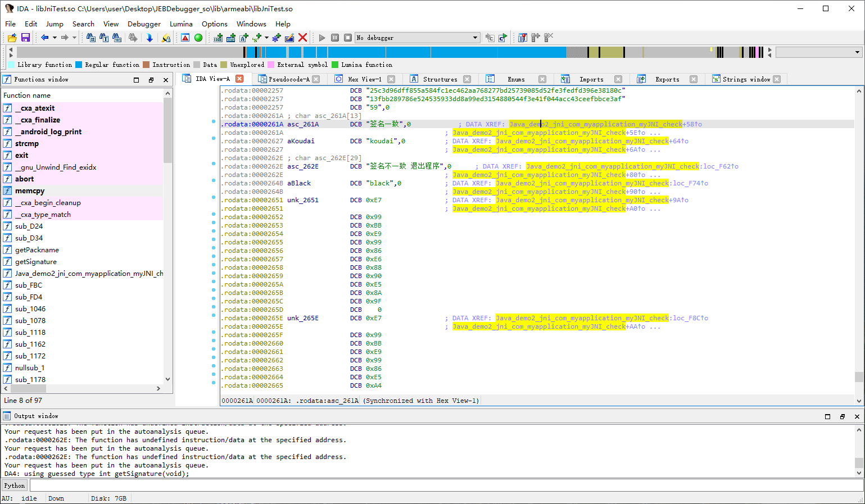Float the Functions window panel
Viewport: 865px width, 504px height.
click(151, 80)
